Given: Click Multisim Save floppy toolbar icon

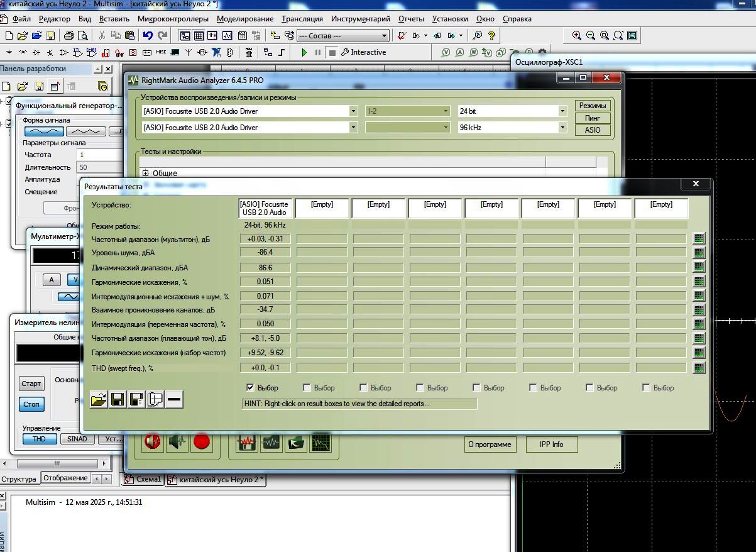Looking at the screenshot, I should tap(51, 36).
